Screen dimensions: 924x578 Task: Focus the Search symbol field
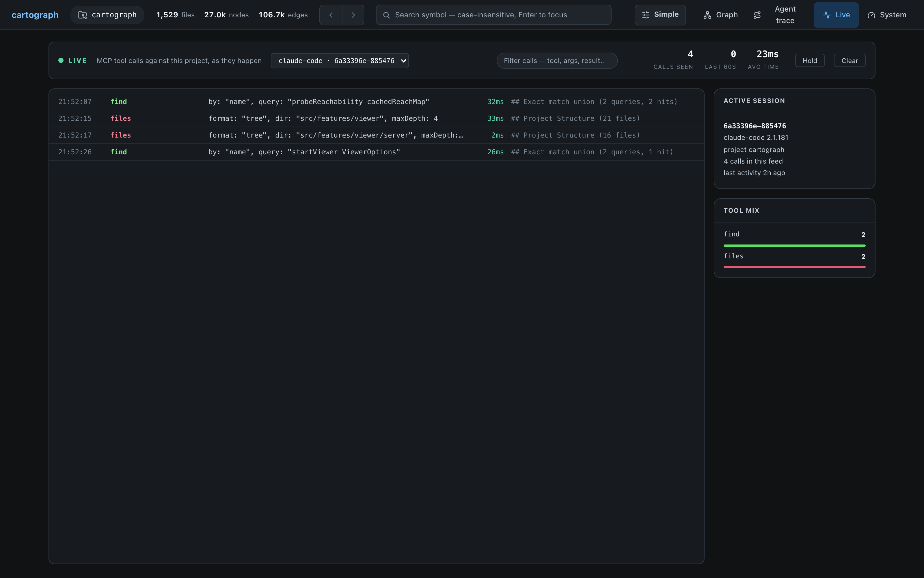tap(493, 15)
